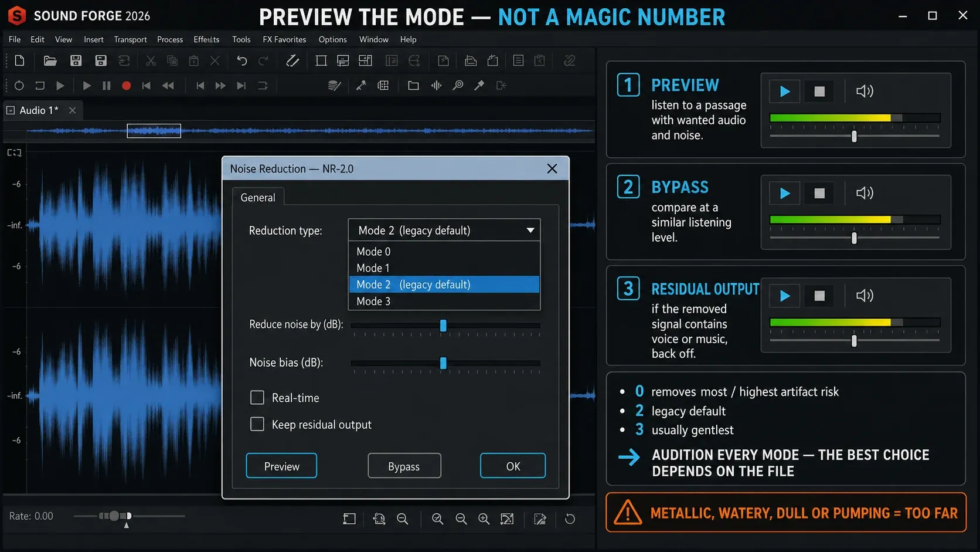Start recording with the red record button
Viewport: 980px width, 552px height.
pyautogui.click(x=126, y=86)
